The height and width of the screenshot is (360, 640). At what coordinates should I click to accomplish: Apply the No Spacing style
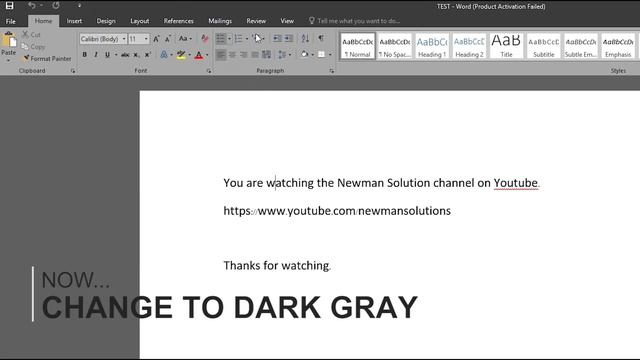[x=395, y=46]
